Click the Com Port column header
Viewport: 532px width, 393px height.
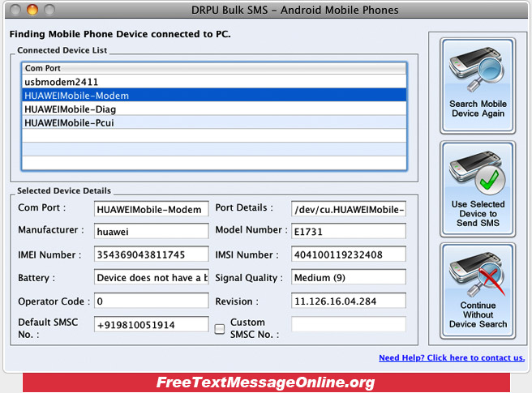pyautogui.click(x=214, y=68)
